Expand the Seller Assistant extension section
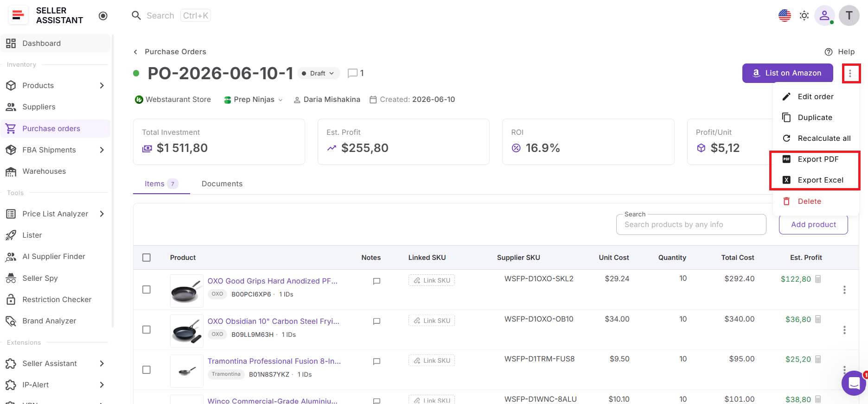The height and width of the screenshot is (404, 868). click(x=56, y=363)
